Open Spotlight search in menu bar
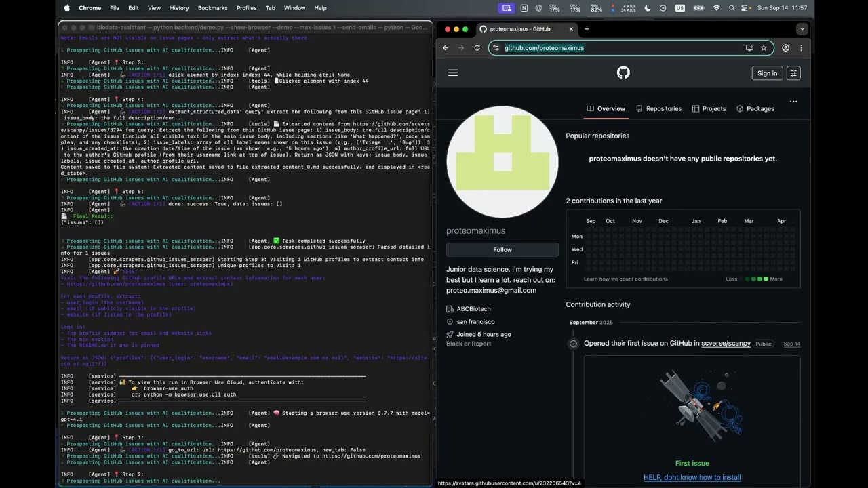868x488 pixels. tap(732, 8)
